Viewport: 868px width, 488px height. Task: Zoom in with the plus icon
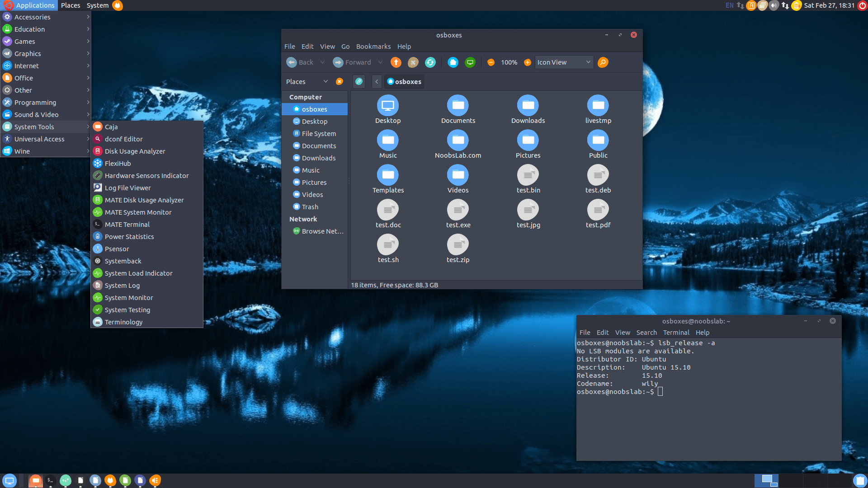coord(527,62)
